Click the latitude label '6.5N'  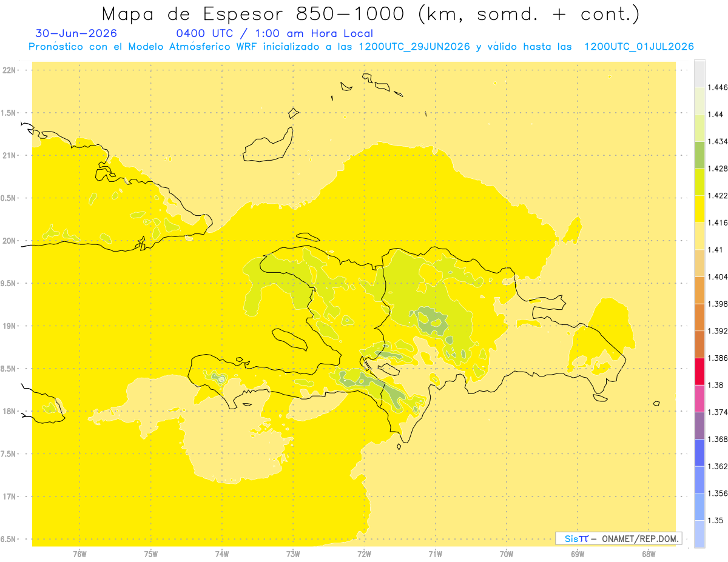point(9,540)
